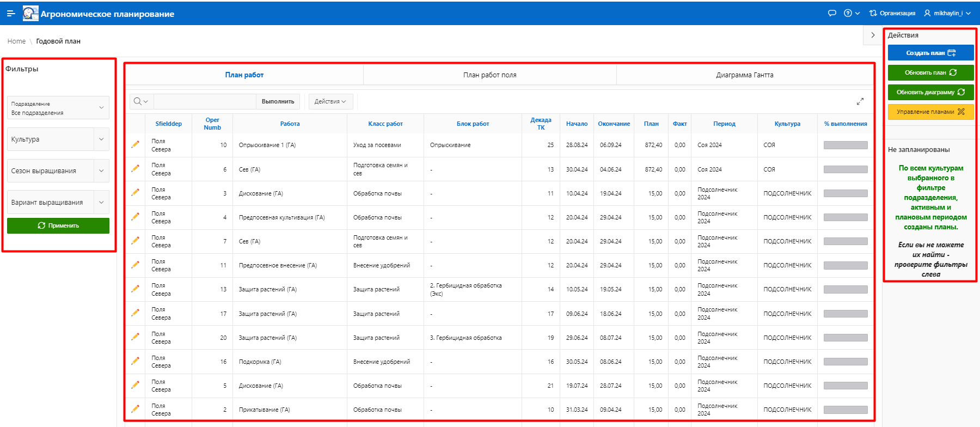Click the yellow Управление планами button

coord(930,112)
